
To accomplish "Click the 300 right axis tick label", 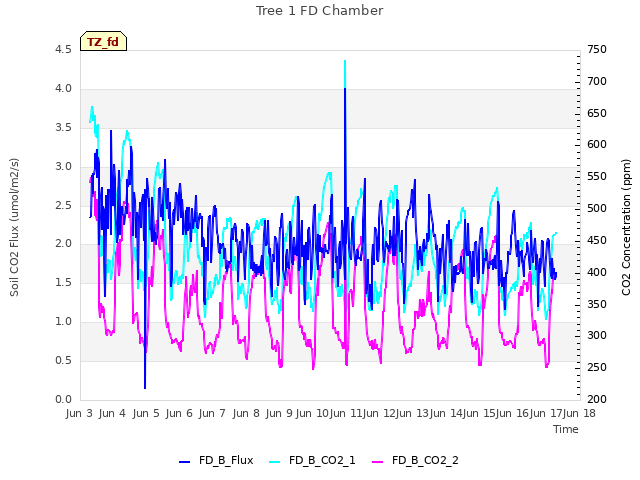I will (597, 336).
